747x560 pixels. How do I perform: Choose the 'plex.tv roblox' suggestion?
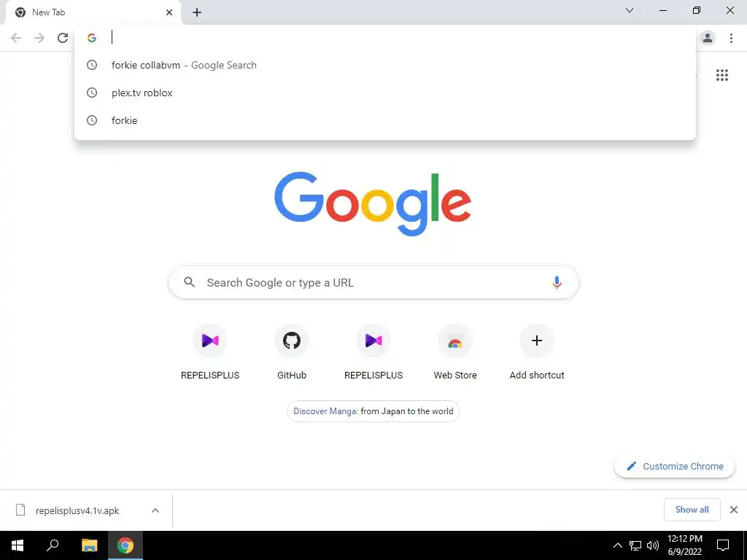385,93
